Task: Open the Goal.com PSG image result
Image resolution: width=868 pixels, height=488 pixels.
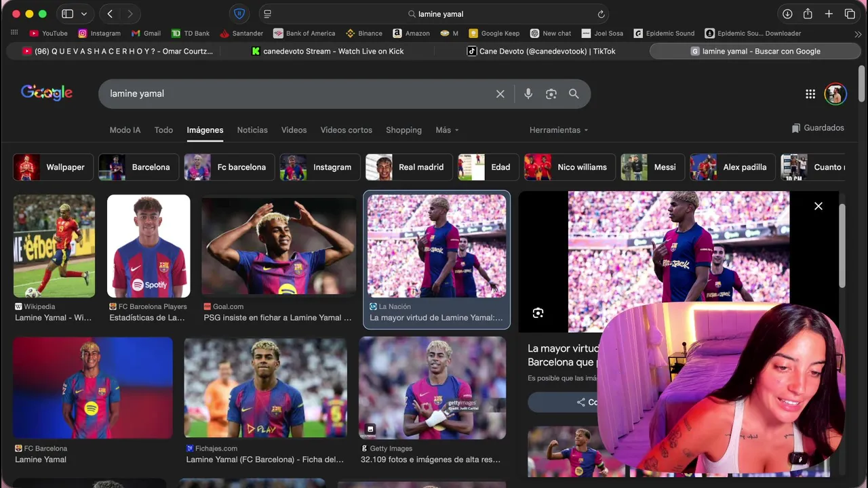Action: coord(279,246)
